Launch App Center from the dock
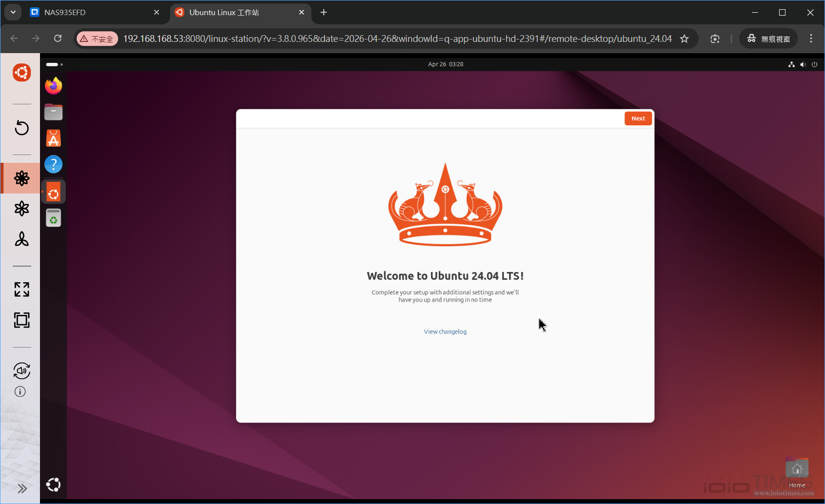The image size is (825, 504). (53, 138)
